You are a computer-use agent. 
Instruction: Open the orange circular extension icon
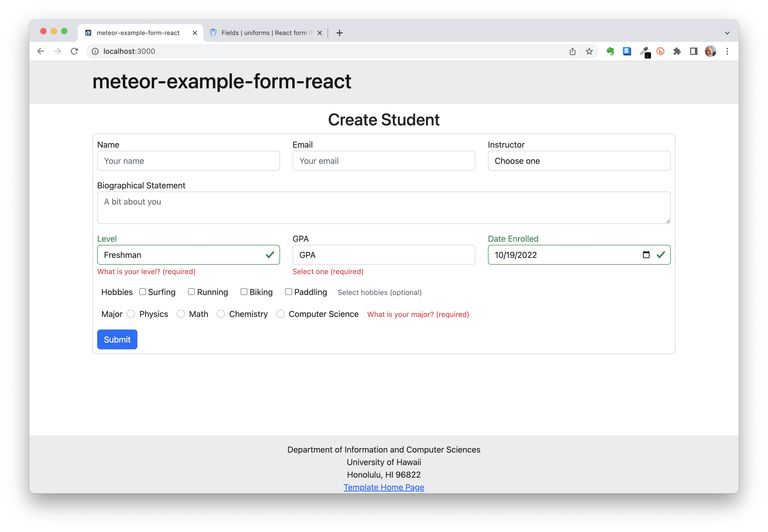pos(660,51)
